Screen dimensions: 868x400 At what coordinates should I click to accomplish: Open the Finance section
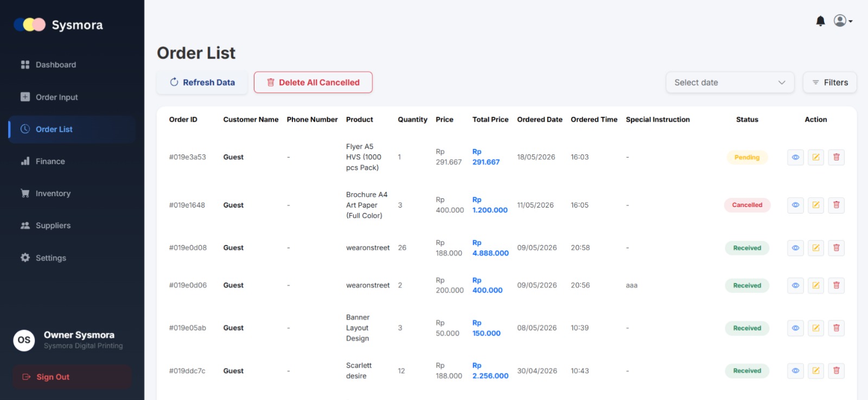72,162
